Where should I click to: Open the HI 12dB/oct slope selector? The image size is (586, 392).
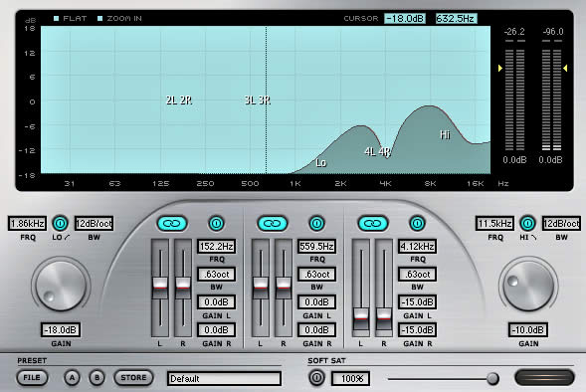point(561,224)
